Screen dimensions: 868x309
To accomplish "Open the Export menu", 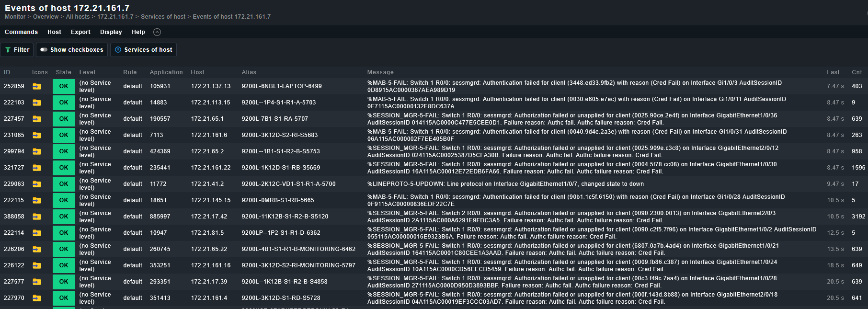I will [80, 32].
